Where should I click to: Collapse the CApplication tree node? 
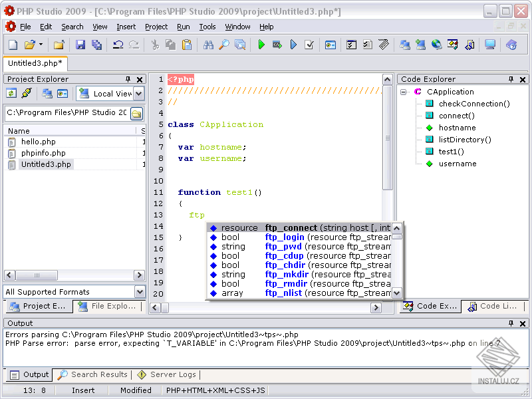click(x=404, y=92)
